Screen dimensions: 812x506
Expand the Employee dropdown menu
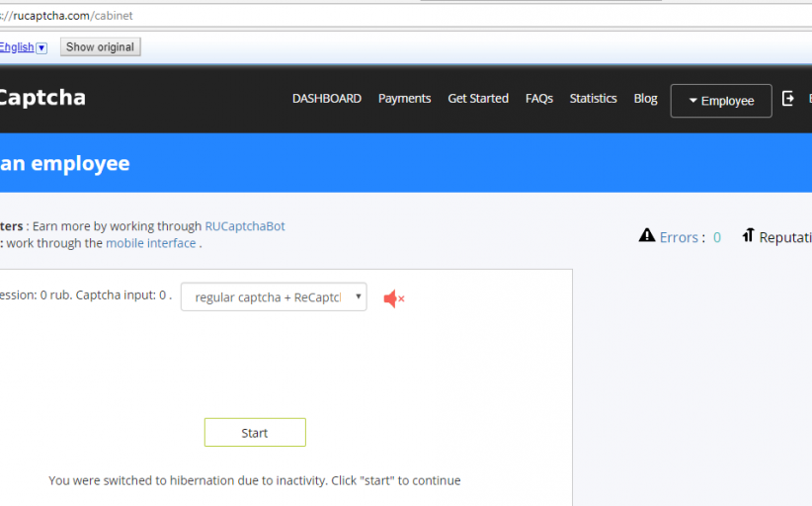[x=721, y=101]
